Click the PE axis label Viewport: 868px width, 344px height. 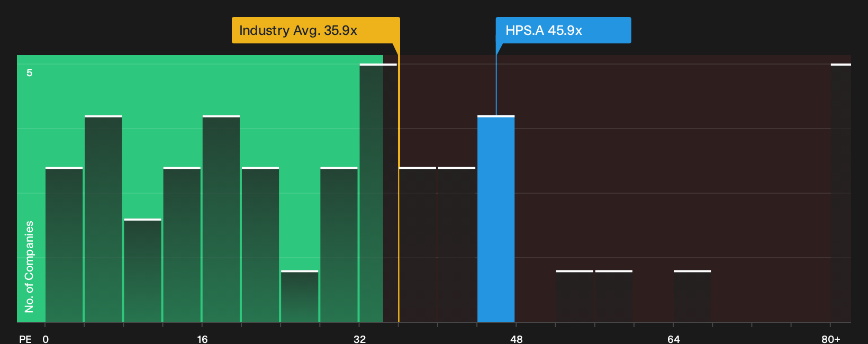pyautogui.click(x=25, y=339)
